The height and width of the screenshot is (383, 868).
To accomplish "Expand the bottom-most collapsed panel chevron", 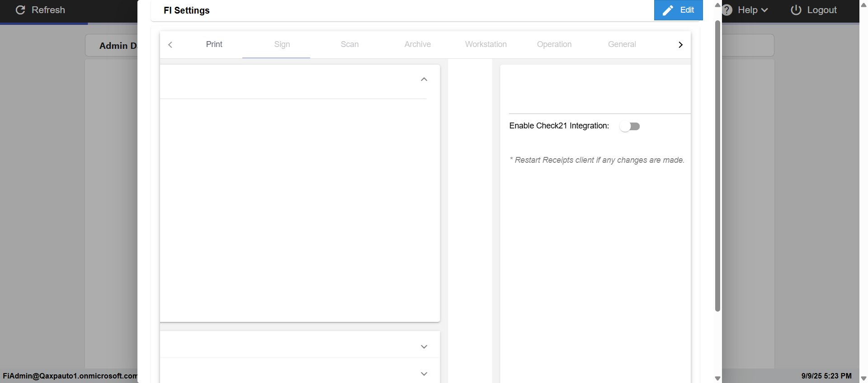I will pos(424,374).
